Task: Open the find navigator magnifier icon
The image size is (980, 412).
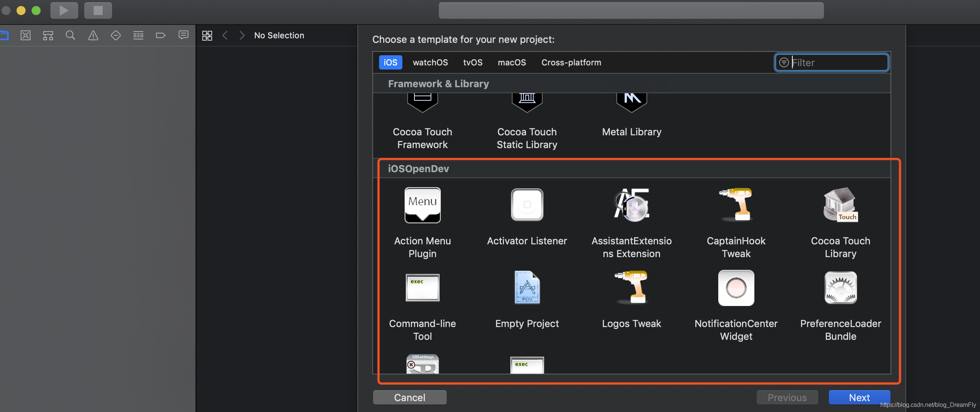Action: click(x=70, y=35)
